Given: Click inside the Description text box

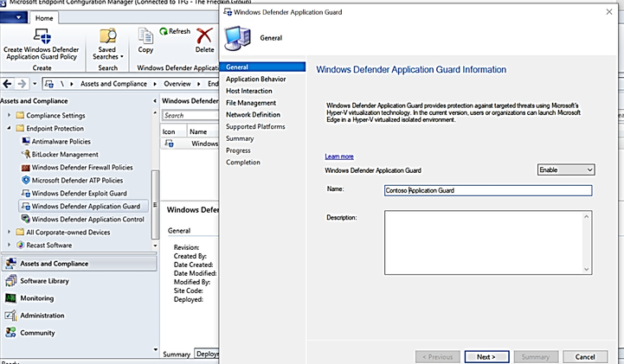Looking at the screenshot, I should coord(488,242).
